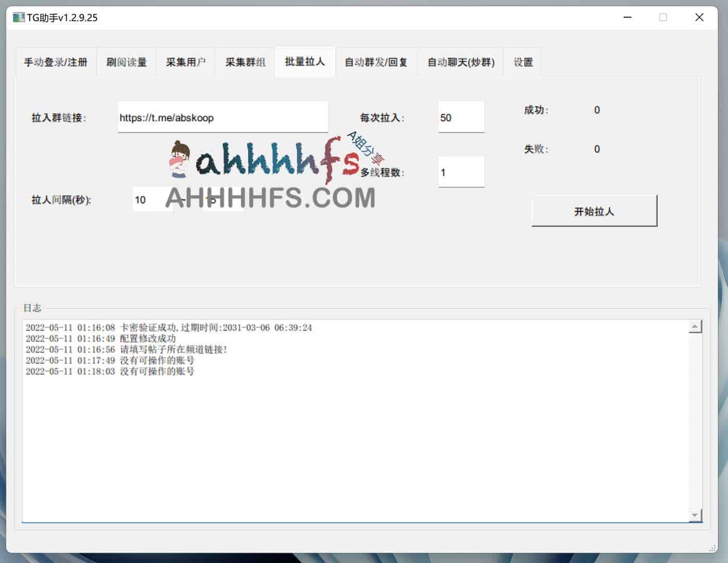Open the 刷阅读量 tab
The width and height of the screenshot is (728, 563).
coord(127,62)
